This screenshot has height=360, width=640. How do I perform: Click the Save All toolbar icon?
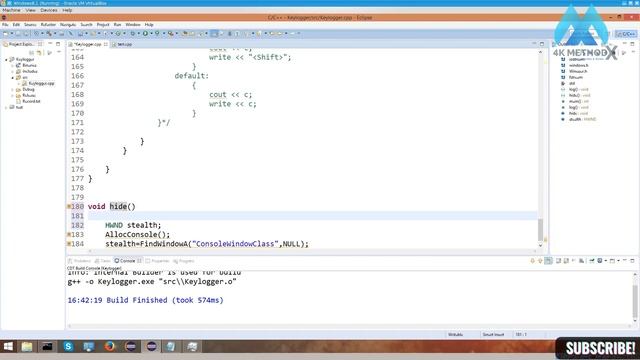[x=26, y=33]
